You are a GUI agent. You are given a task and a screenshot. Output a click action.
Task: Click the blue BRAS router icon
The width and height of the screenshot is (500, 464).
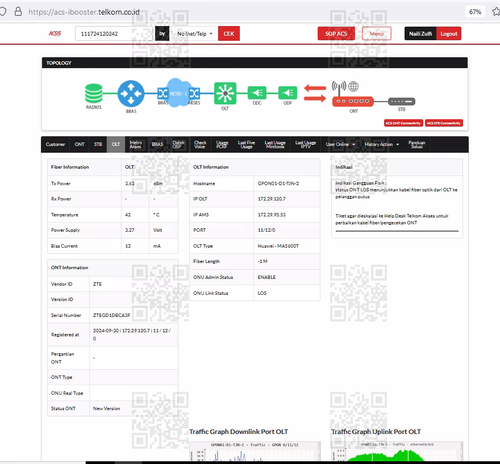pyautogui.click(x=131, y=94)
